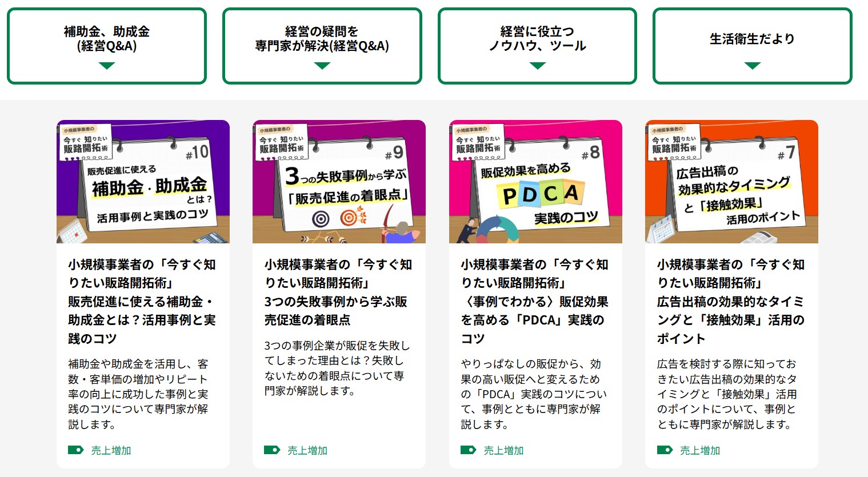868x477 pixels.
Task: Click 売上増加 tag under the 広告出稿 article
Action: tap(700, 450)
